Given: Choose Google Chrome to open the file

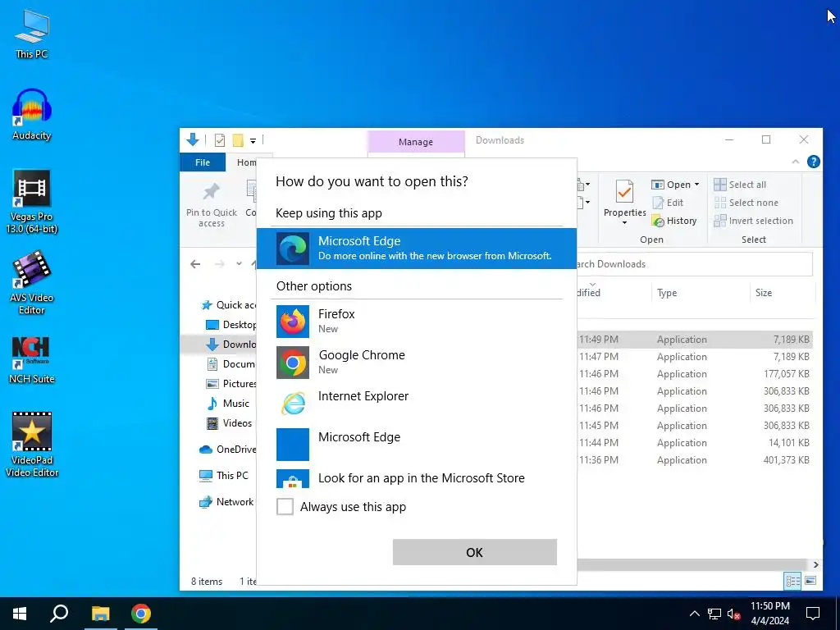Looking at the screenshot, I should (x=416, y=362).
